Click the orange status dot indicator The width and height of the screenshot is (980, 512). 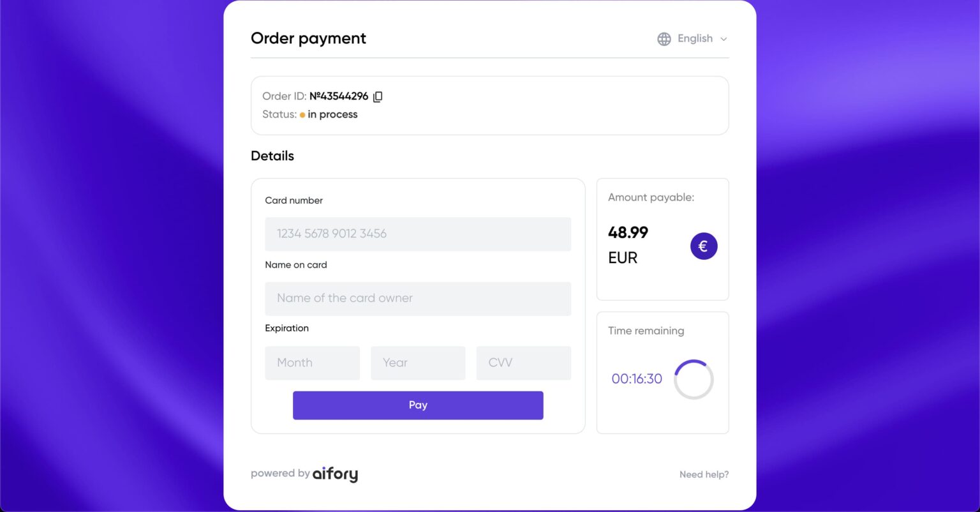coord(302,115)
